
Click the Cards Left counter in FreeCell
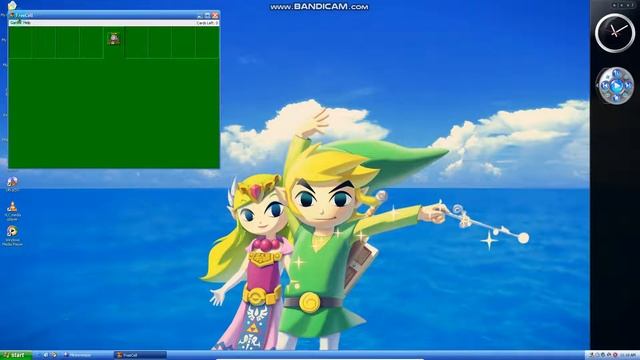(x=207, y=23)
